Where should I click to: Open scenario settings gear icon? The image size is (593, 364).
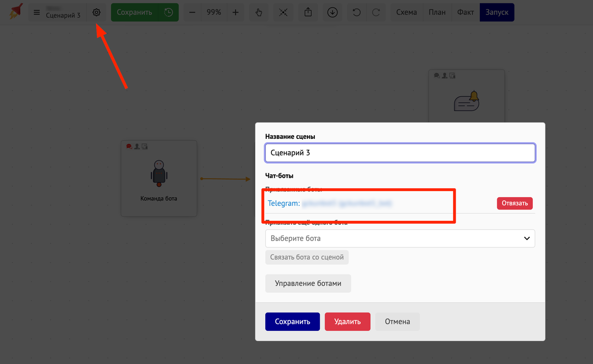tap(96, 12)
